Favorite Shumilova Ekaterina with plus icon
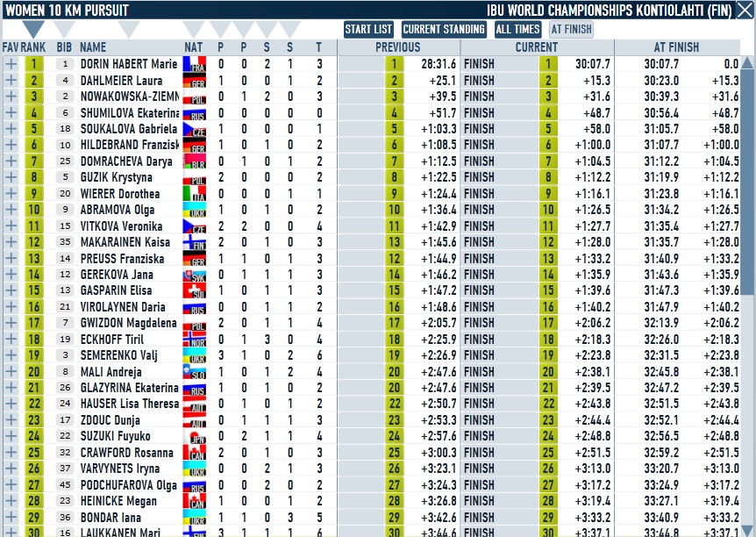 (x=11, y=112)
